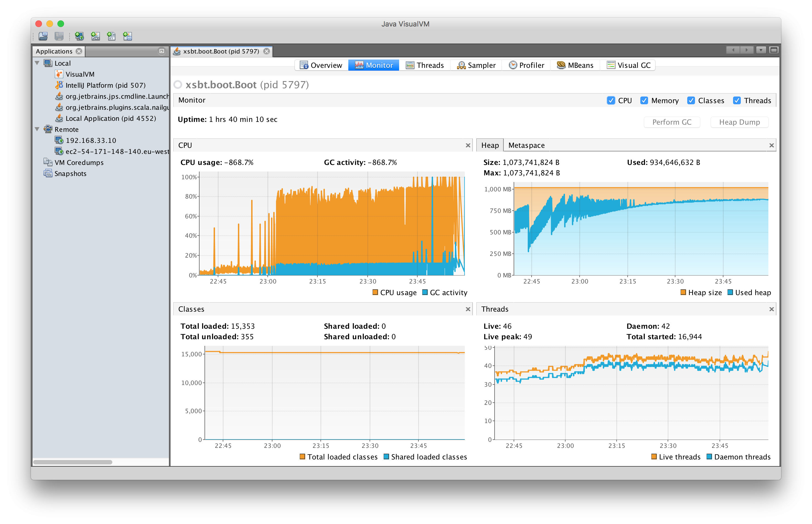Close the Applications panel tab
812x524 pixels.
79,51
